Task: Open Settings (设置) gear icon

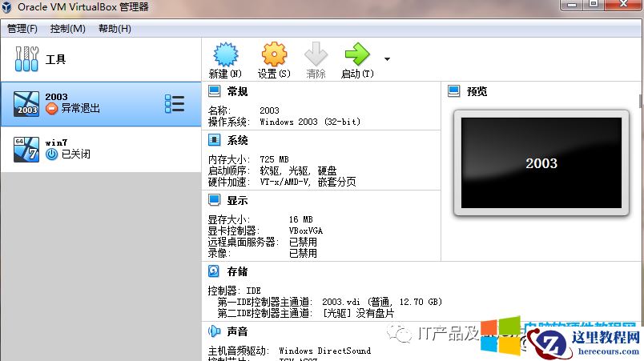Action: pyautogui.click(x=274, y=54)
